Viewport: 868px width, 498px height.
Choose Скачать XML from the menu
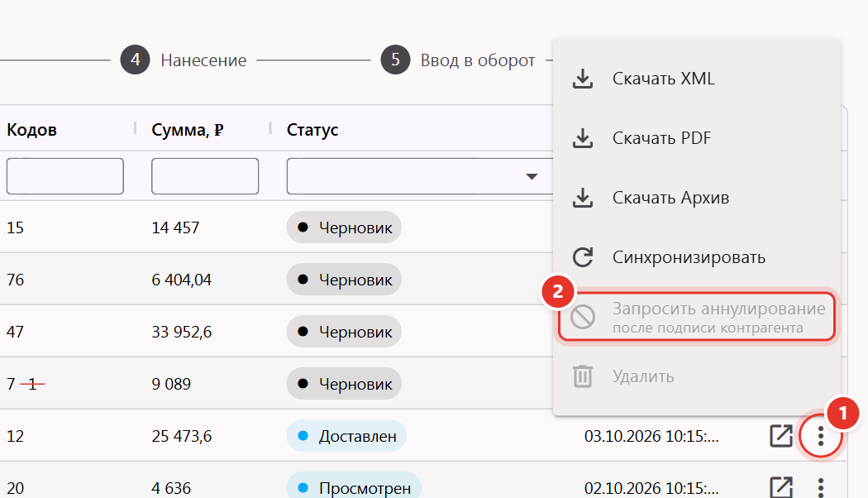(x=697, y=79)
